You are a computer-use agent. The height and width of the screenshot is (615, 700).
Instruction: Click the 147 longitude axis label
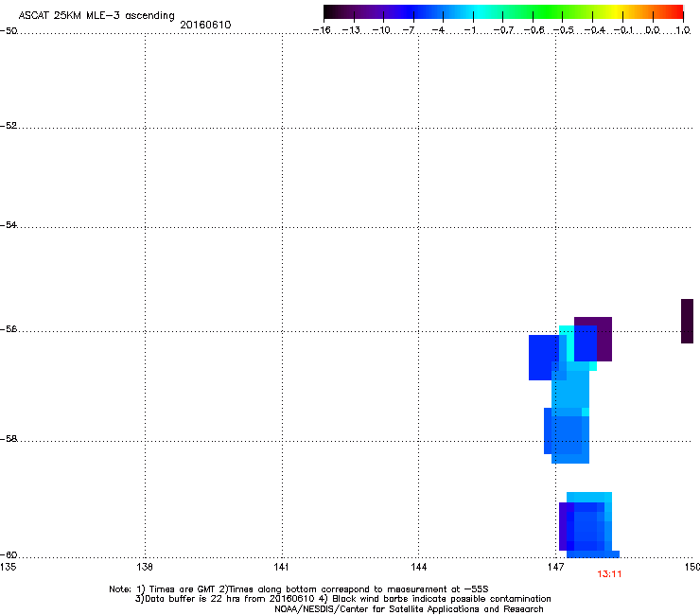(555, 567)
